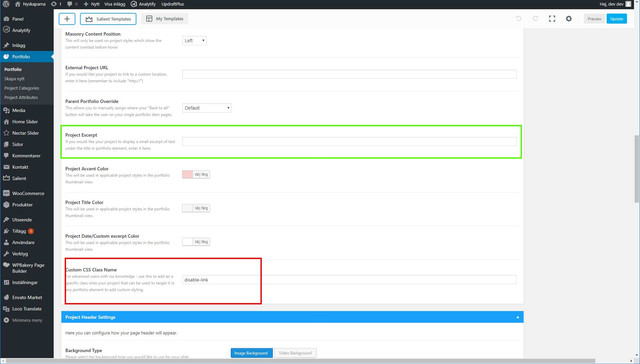640x364 pixels.
Task: Open the updates icon in admin bar
Action: coord(56,4)
